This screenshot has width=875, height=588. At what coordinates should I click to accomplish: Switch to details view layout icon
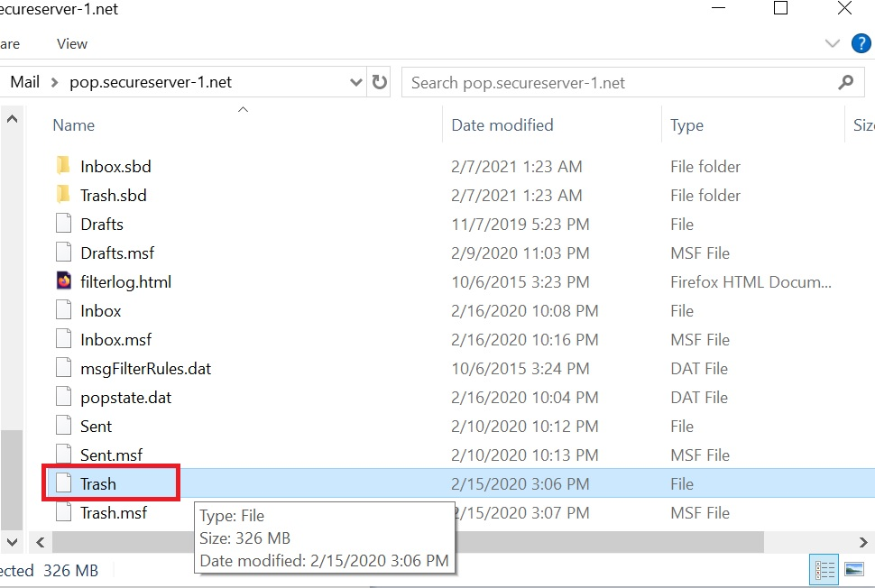click(824, 570)
